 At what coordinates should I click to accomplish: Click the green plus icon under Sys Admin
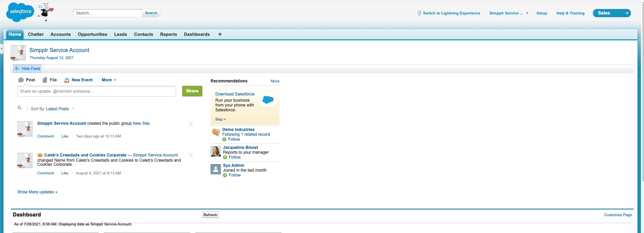[x=225, y=175]
